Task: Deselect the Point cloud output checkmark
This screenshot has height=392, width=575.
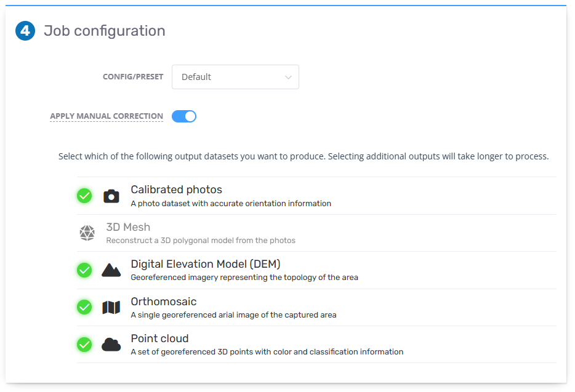Action: tap(84, 345)
